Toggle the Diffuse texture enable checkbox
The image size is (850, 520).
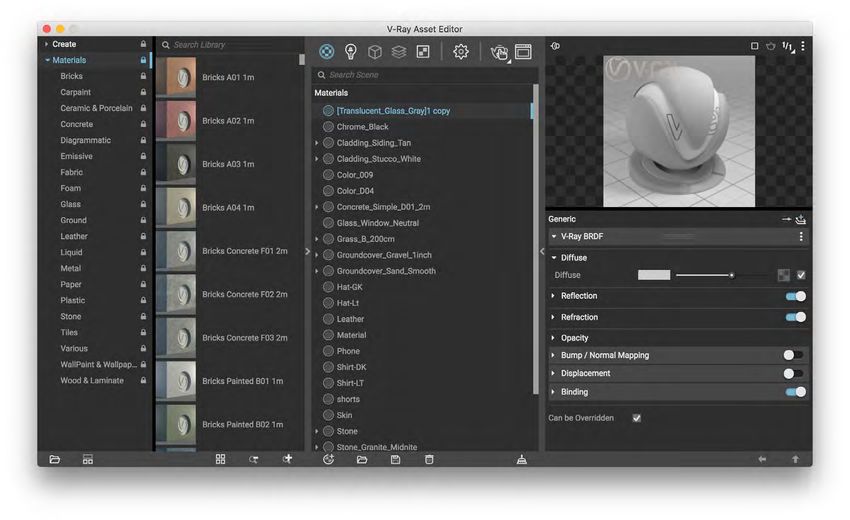(801, 275)
